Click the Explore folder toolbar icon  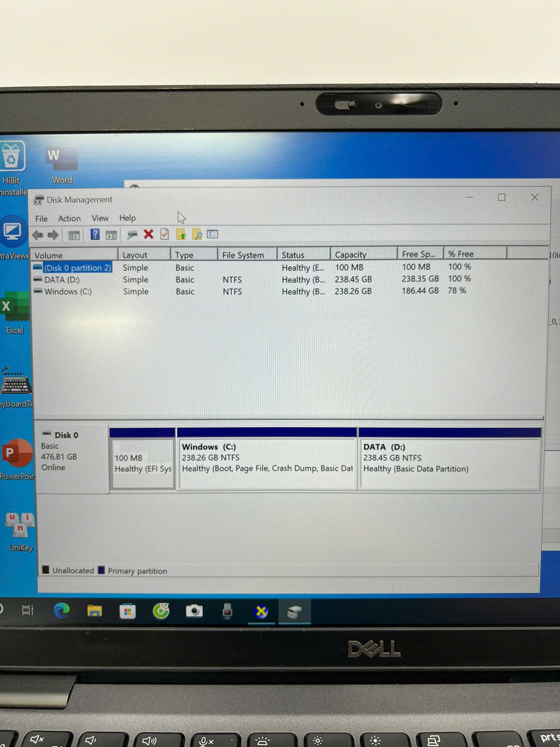coord(197,234)
